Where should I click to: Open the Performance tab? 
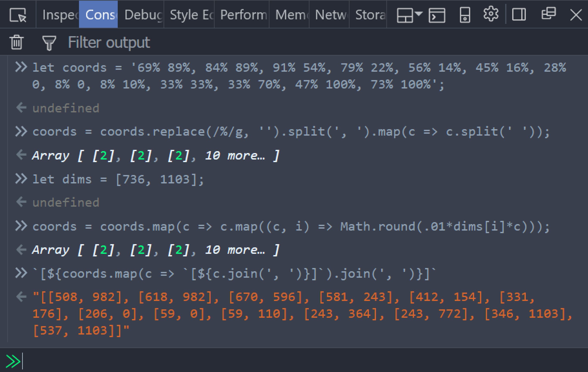pyautogui.click(x=242, y=14)
